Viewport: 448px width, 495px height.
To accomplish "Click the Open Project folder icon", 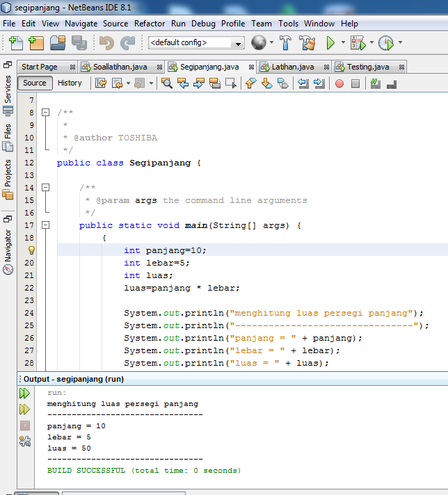I will (58, 43).
